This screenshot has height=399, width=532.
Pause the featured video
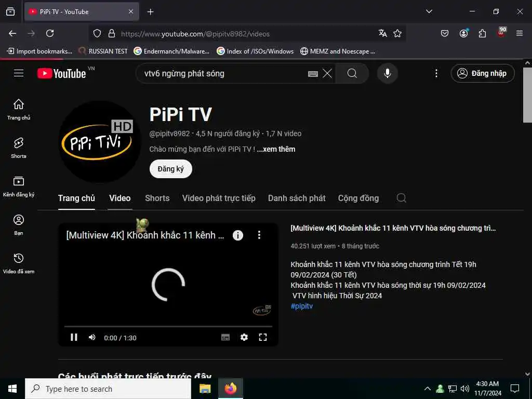tap(74, 337)
